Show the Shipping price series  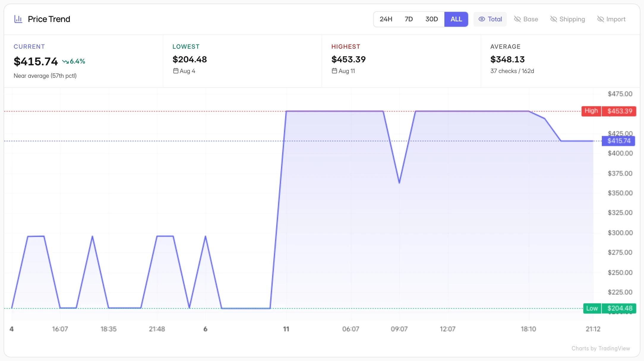point(568,19)
